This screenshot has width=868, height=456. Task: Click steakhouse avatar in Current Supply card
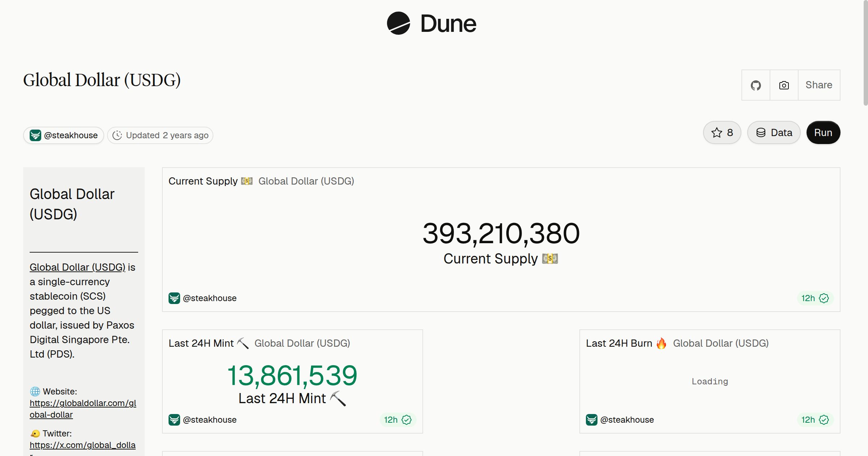click(174, 298)
